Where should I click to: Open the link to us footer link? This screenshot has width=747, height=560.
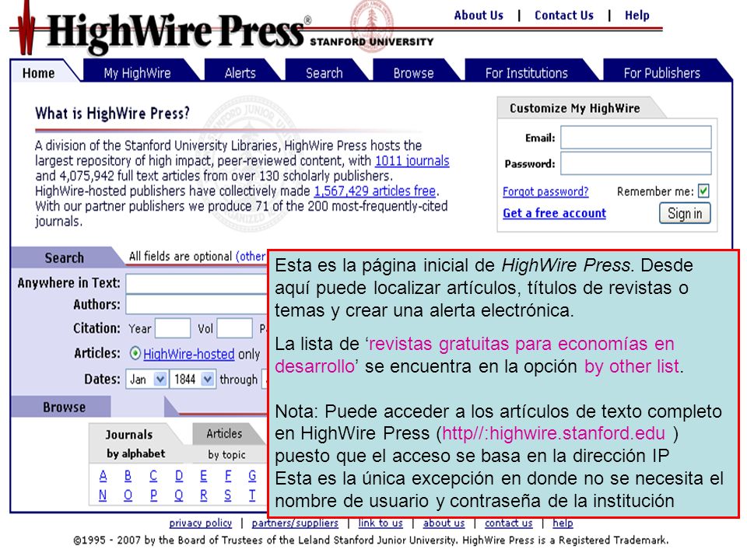[x=381, y=523]
